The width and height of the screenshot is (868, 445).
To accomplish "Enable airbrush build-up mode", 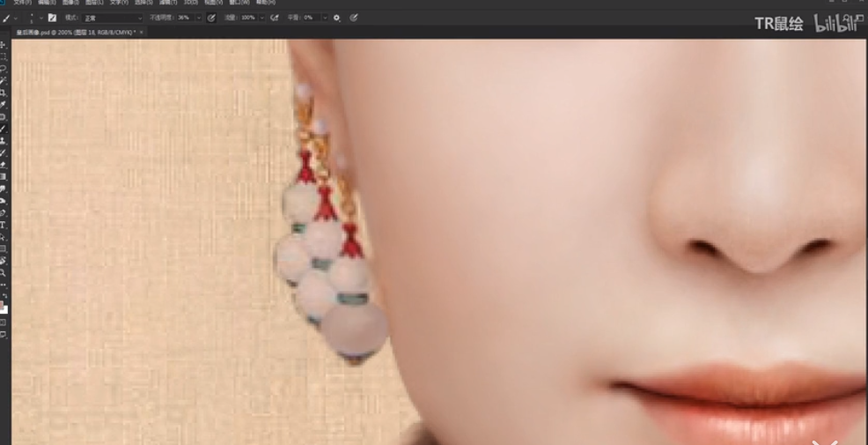I will 275,18.
